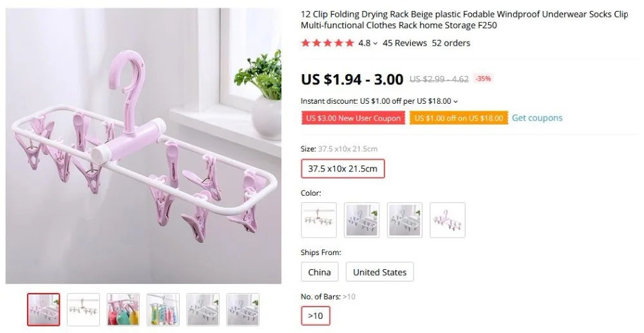The width and height of the screenshot is (644, 333).
Task: Select the 37.5 x10x 21.5cm size option
Action: point(343,169)
